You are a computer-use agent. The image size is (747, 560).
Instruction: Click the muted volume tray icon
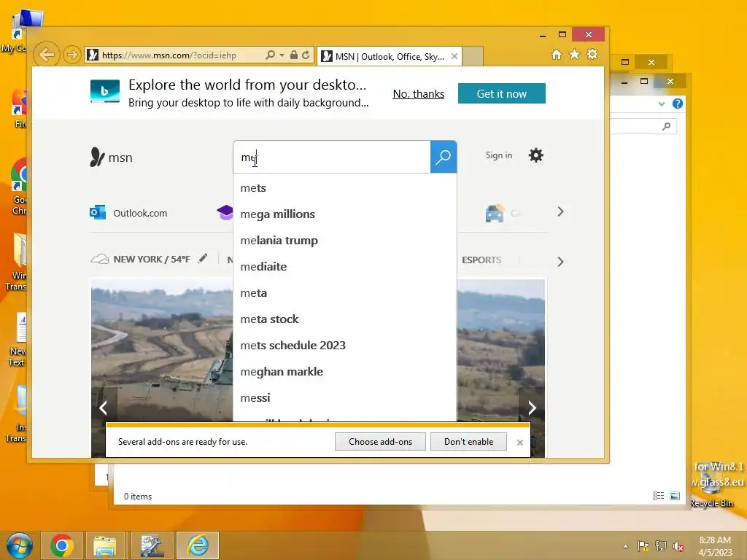pyautogui.click(x=678, y=546)
